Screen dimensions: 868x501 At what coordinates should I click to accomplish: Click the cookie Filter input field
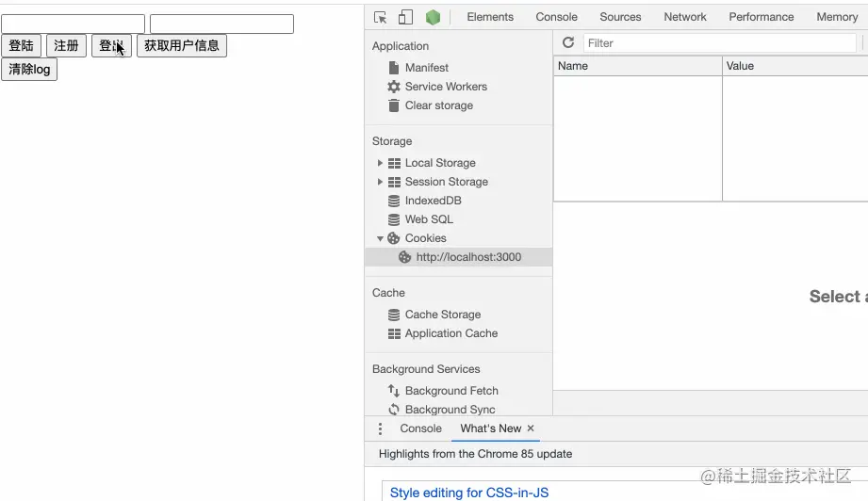[x=720, y=43]
